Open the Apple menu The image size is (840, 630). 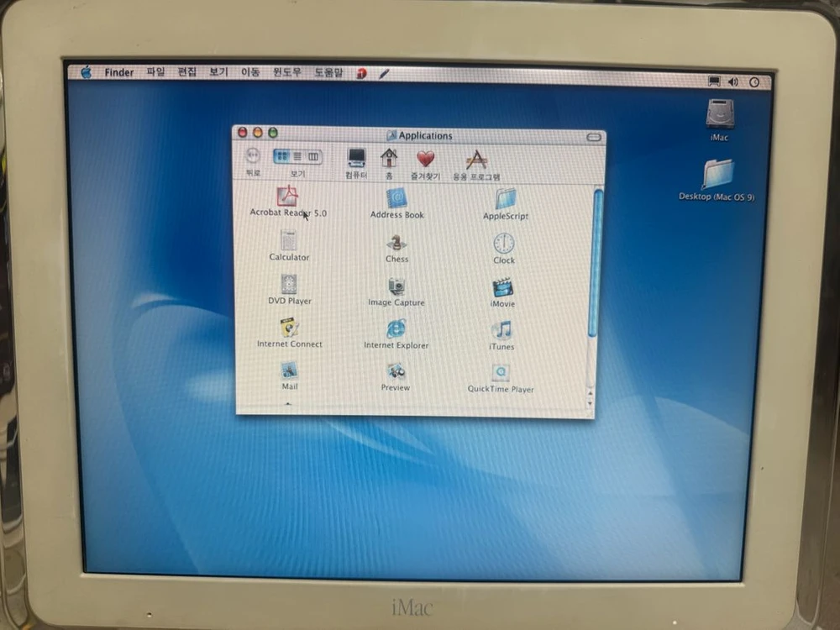(x=87, y=72)
